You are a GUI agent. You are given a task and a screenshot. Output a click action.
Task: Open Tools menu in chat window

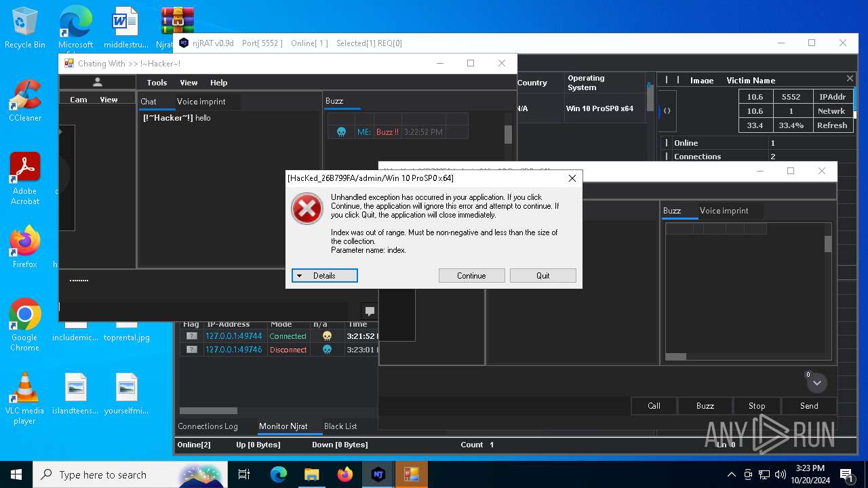157,83
